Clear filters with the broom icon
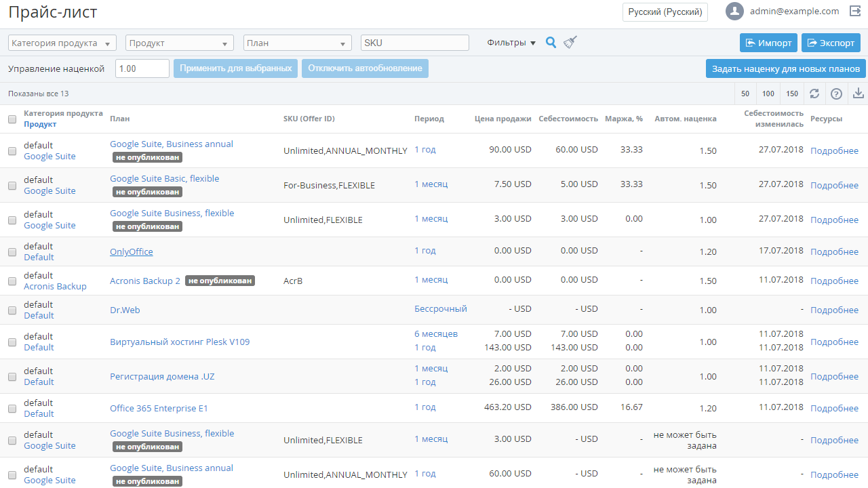 click(570, 43)
